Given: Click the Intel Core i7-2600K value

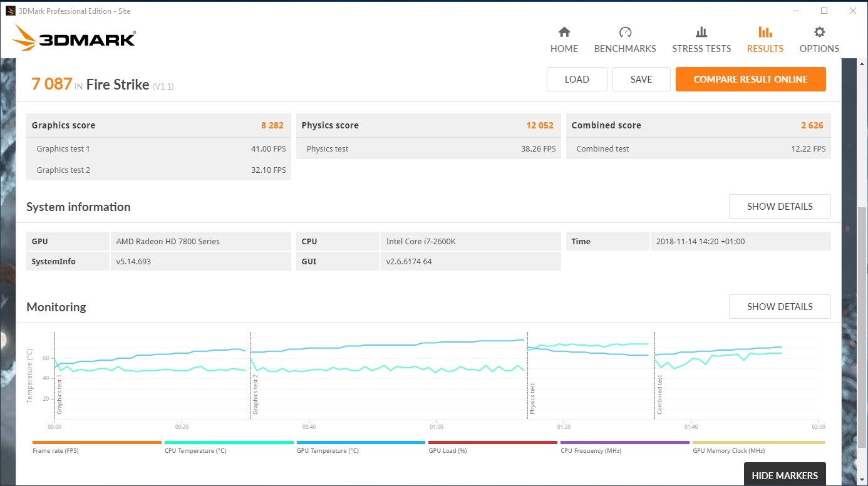Looking at the screenshot, I should [x=421, y=241].
